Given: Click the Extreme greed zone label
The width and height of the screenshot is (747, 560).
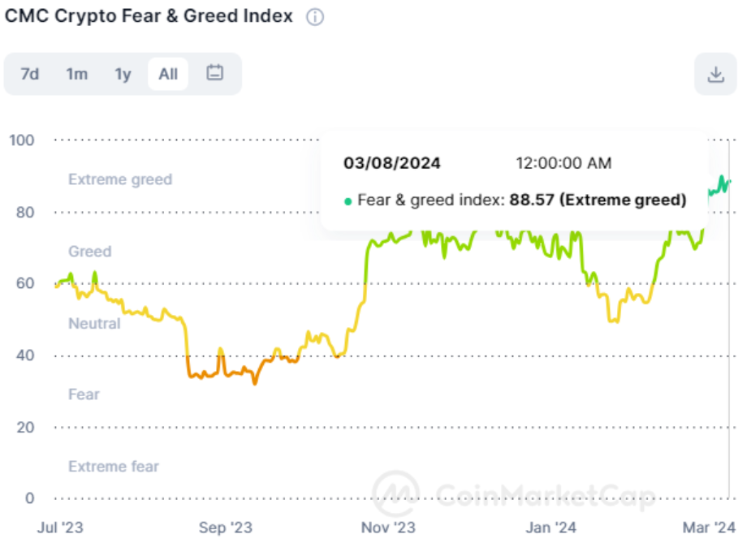Looking at the screenshot, I should 120,179.
